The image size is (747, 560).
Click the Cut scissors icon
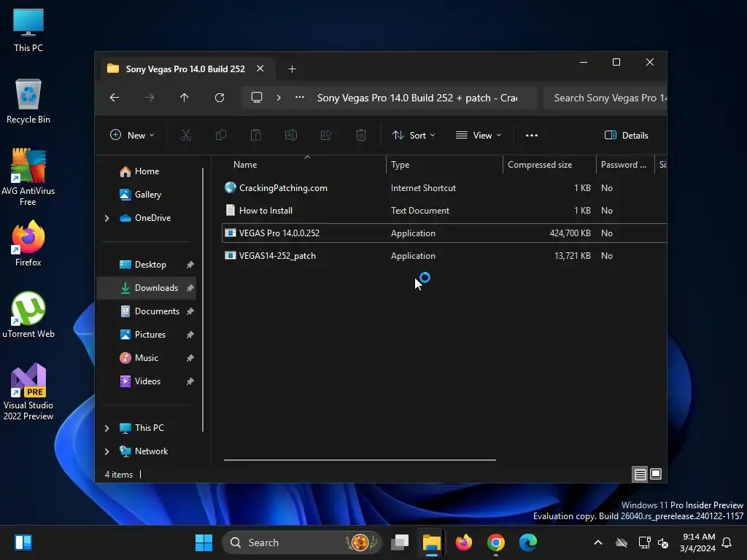tap(186, 135)
